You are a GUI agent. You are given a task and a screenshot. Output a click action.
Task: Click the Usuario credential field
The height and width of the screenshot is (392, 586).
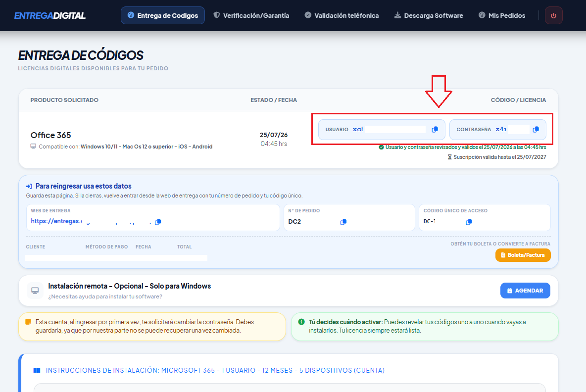[x=382, y=129]
